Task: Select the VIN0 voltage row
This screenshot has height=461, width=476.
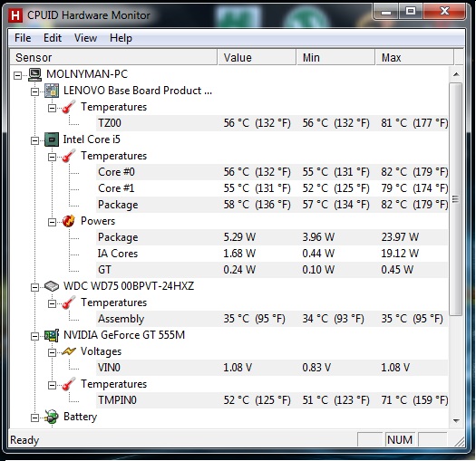Action: click(x=272, y=368)
